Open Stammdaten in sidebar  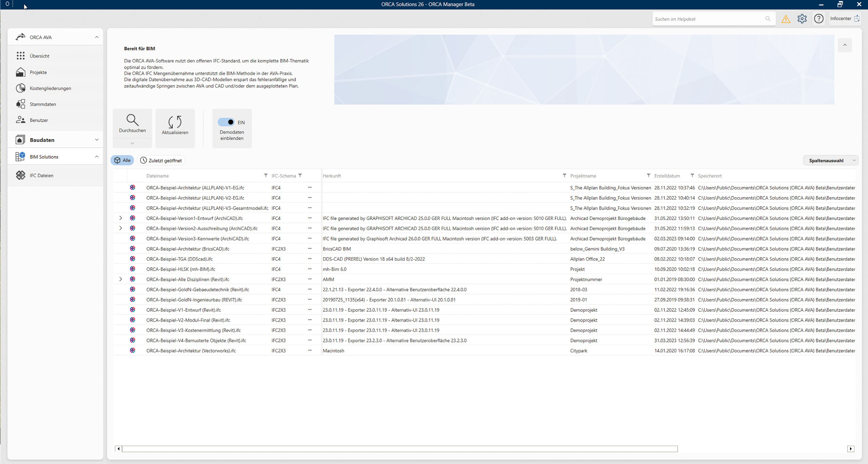coord(43,104)
